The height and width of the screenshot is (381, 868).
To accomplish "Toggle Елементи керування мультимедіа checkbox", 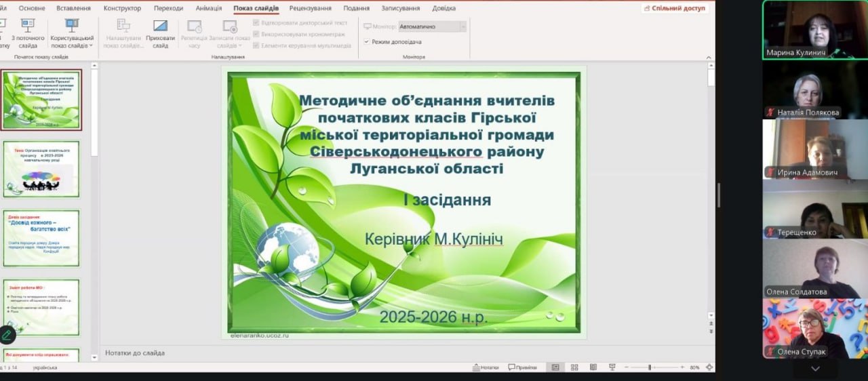I will pyautogui.click(x=256, y=45).
